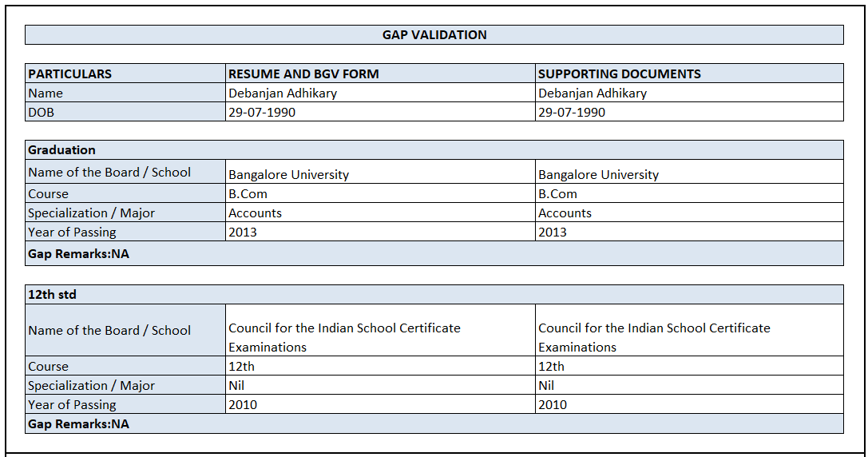Select the Graduation section header row

(x=434, y=150)
